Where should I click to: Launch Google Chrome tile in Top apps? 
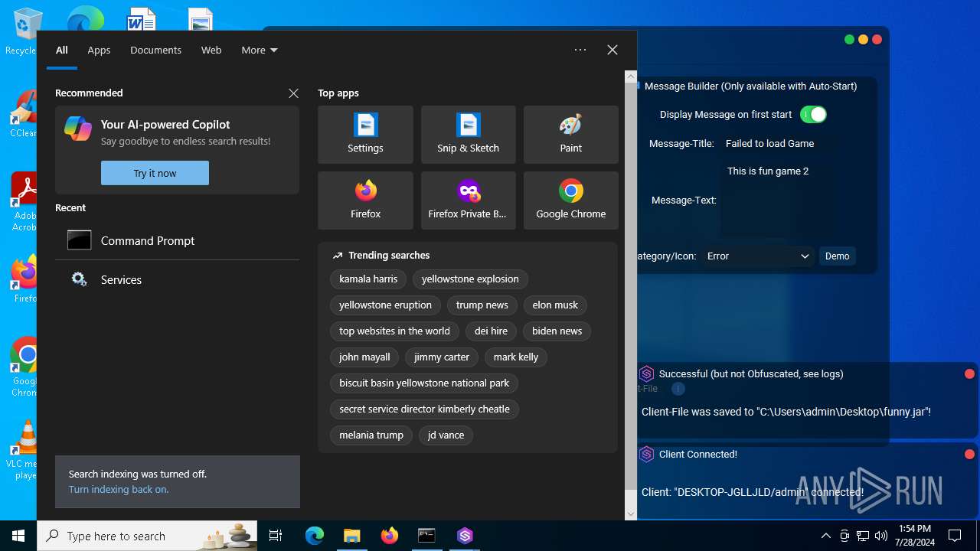click(x=570, y=201)
